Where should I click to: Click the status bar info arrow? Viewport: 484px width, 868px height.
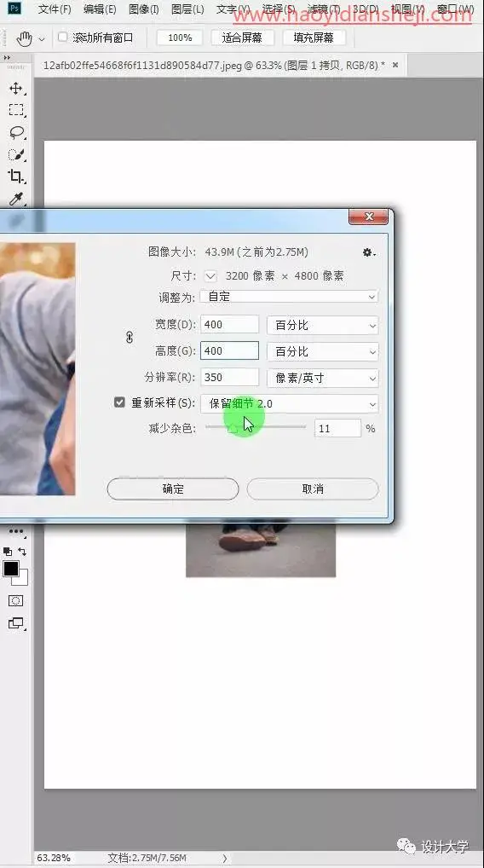(225, 858)
